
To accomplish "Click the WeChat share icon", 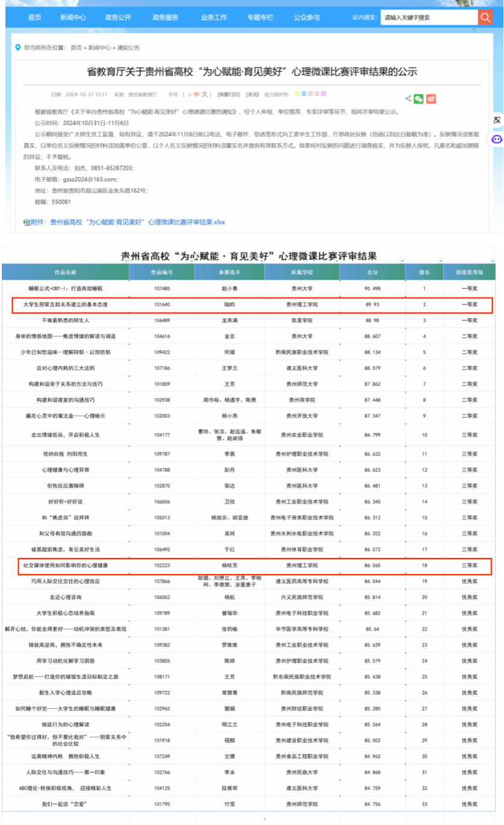I will (x=419, y=99).
